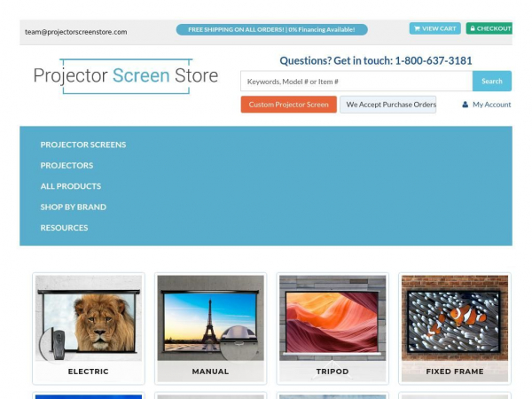Open the Resources menu item

[x=64, y=228]
